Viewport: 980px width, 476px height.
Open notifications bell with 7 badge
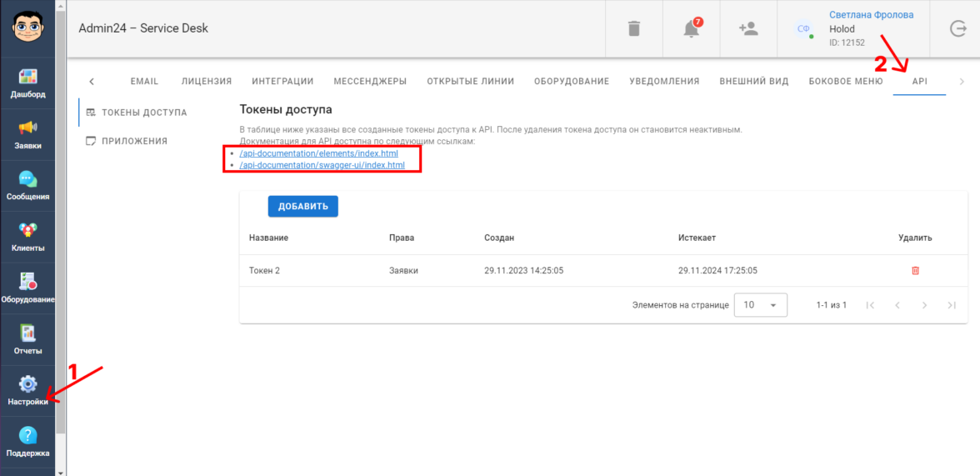(691, 29)
